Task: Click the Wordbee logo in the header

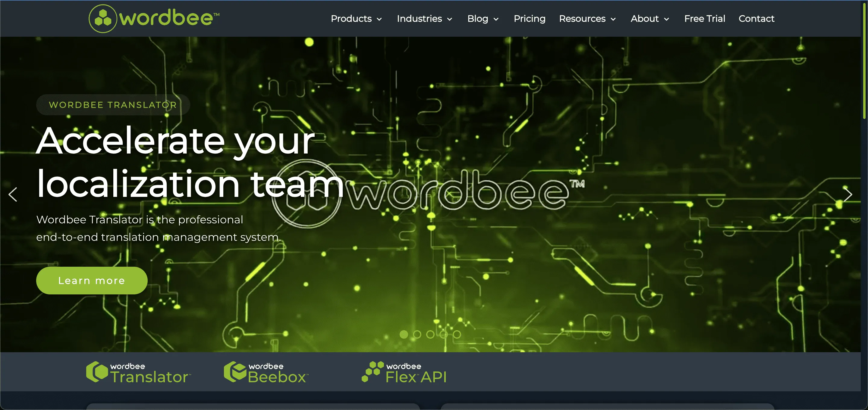Action: coord(154,18)
